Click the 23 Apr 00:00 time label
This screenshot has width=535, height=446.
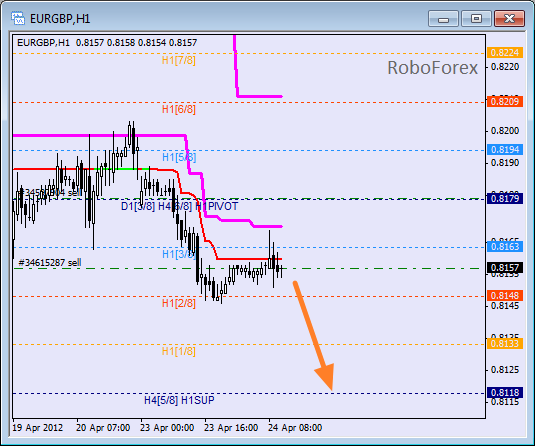(167, 428)
